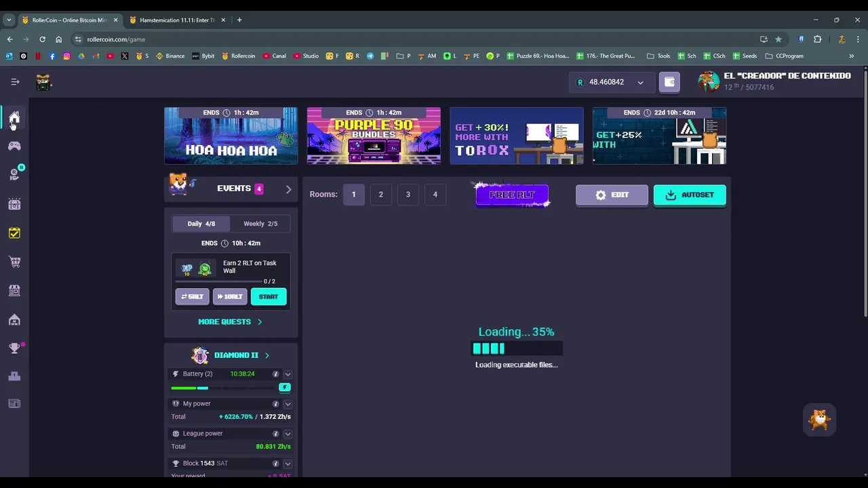Viewport: 868px width, 488px height.
Task: Click the battery charge progress bar
Action: [224, 388]
